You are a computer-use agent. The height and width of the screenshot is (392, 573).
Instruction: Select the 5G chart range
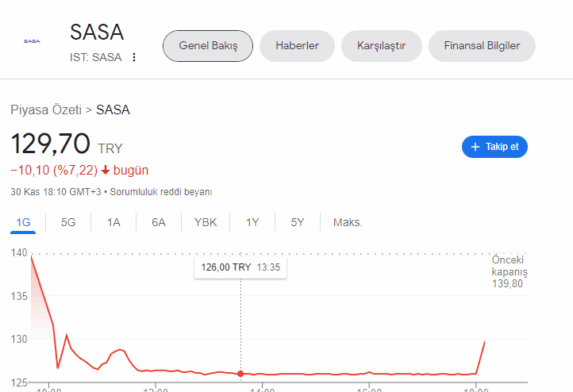point(68,222)
